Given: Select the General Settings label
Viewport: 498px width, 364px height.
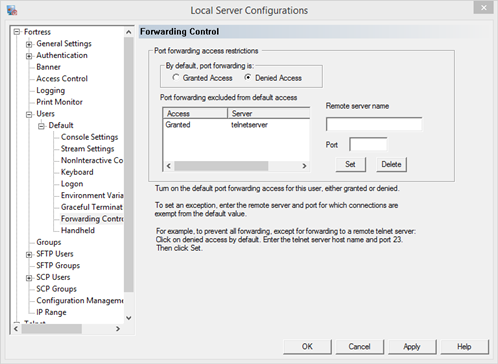Looking at the screenshot, I should (x=64, y=44).
